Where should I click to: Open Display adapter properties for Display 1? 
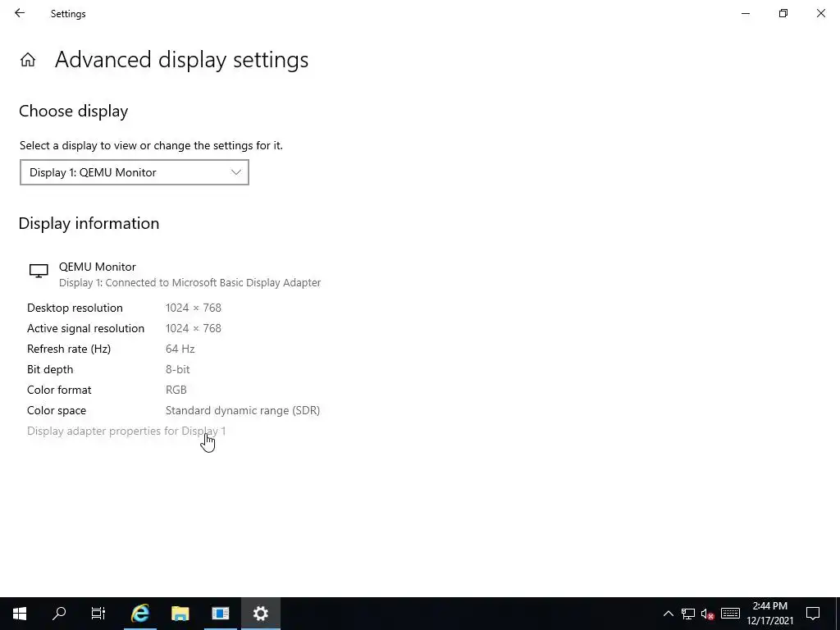(x=126, y=431)
